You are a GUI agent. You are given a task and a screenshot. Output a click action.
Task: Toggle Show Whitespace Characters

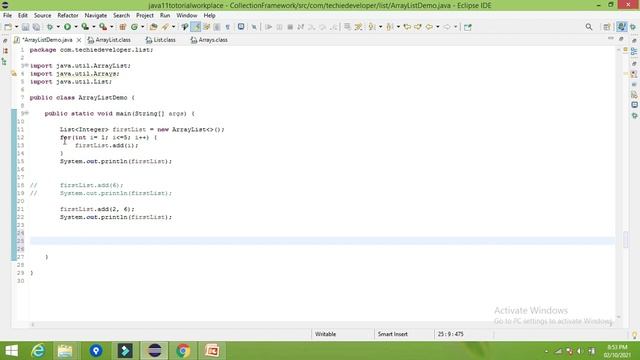coord(227,27)
